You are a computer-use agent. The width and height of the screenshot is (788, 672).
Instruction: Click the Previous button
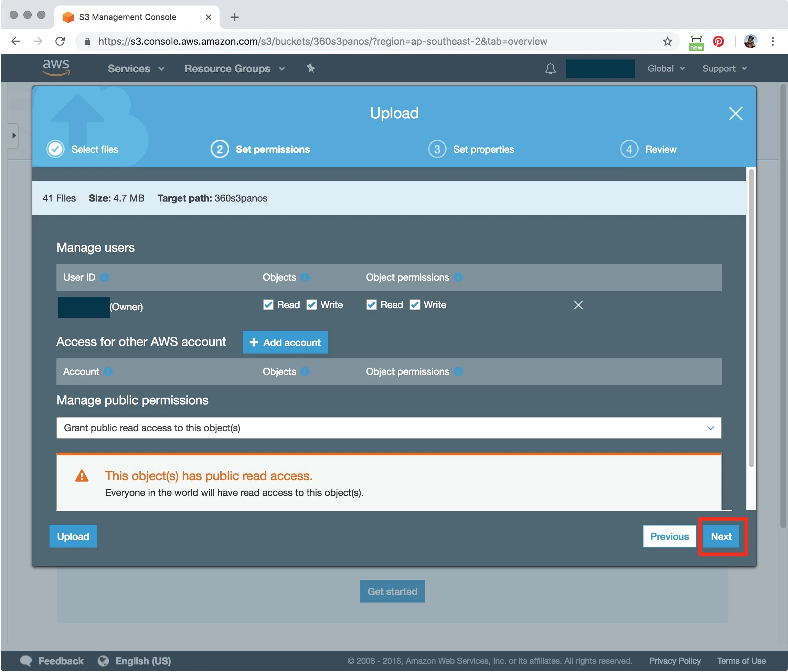click(669, 536)
